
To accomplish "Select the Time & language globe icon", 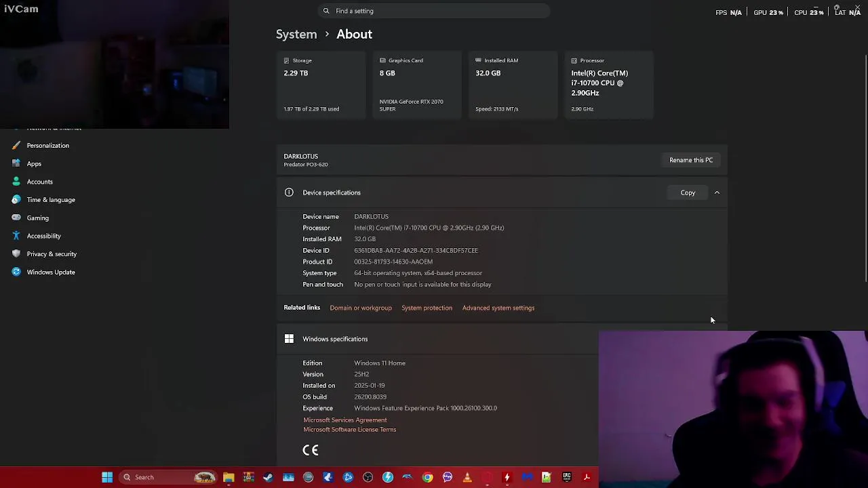I will (x=16, y=199).
